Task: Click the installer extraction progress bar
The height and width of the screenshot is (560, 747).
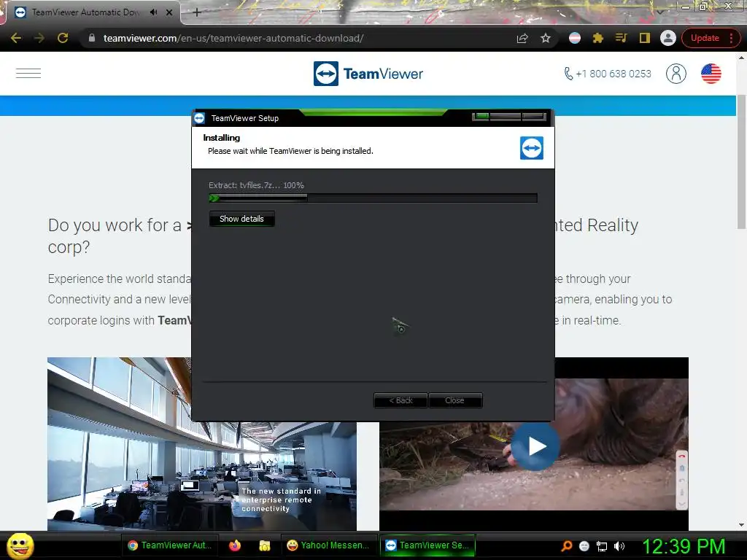Action: 373,198
